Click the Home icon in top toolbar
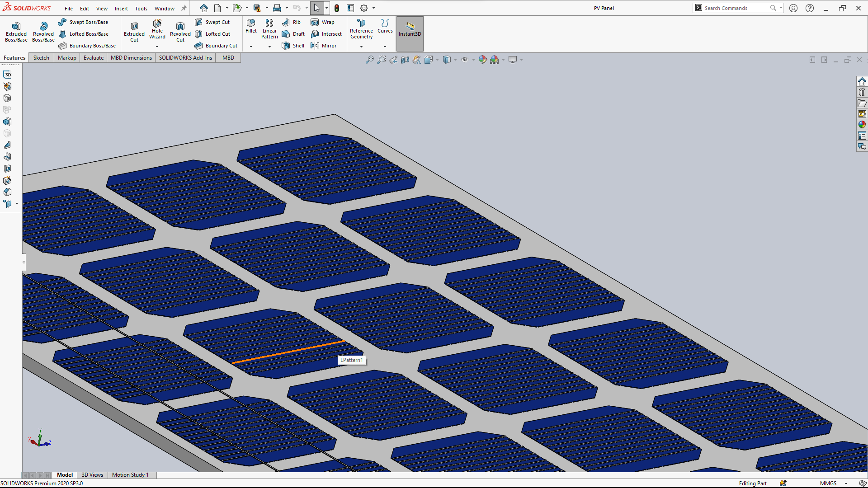Viewport: 868px width, 488px height. 204,8
